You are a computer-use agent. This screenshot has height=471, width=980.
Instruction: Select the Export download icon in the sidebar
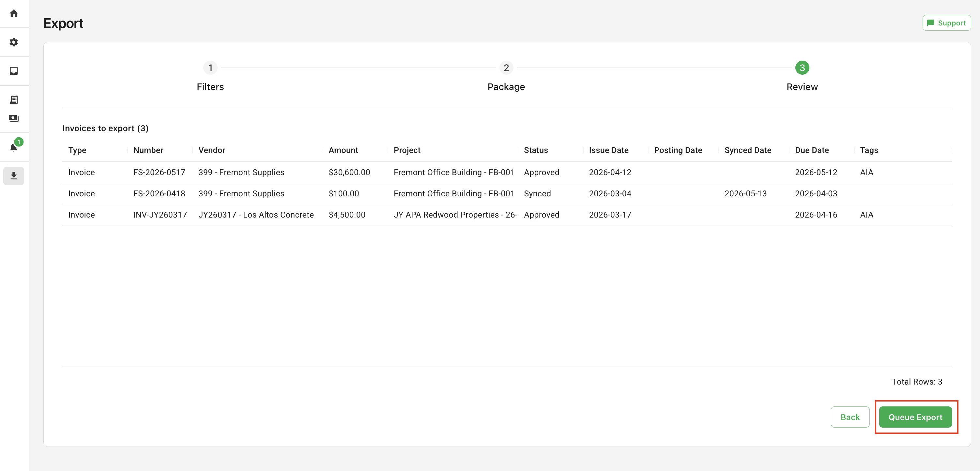tap(14, 176)
